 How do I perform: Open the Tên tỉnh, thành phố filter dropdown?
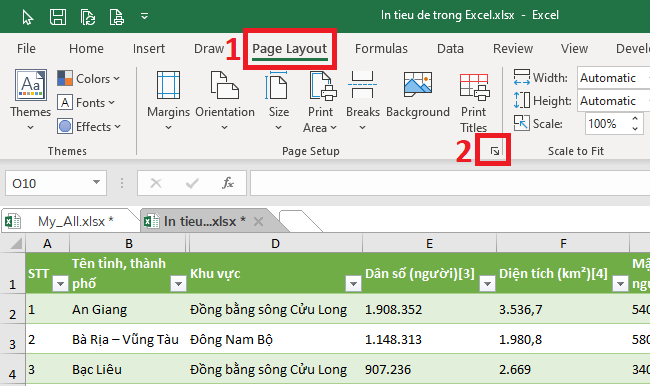click(x=178, y=284)
